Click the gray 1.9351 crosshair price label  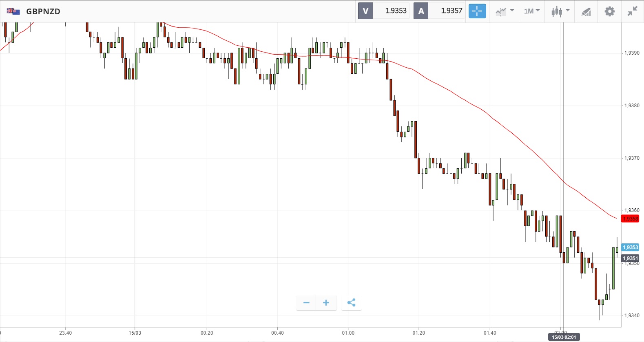pyautogui.click(x=630, y=258)
